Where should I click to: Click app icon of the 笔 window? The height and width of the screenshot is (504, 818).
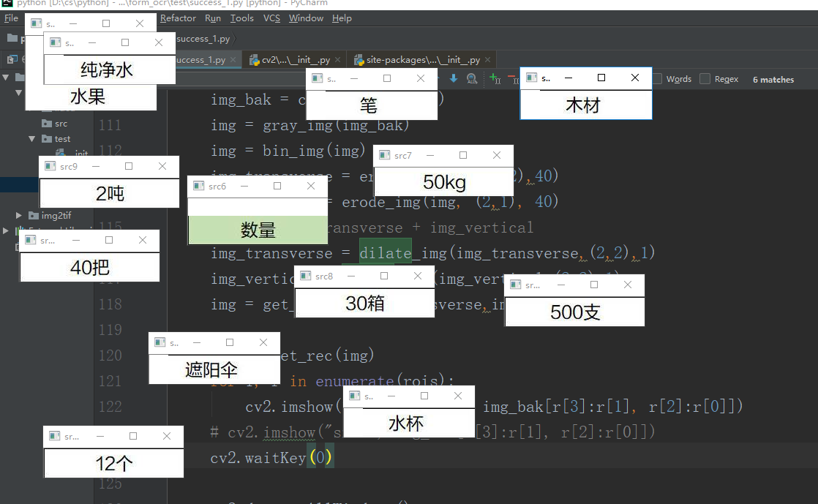(x=318, y=78)
